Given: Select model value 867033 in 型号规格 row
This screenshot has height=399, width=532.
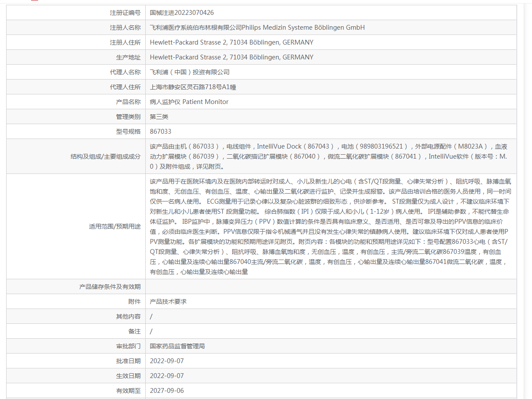Looking at the screenshot, I should (x=161, y=132).
